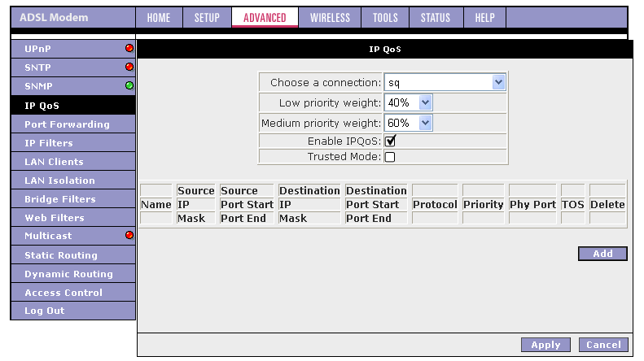Open the Choose a connection dropdown
The height and width of the screenshot is (361, 644).
(445, 82)
